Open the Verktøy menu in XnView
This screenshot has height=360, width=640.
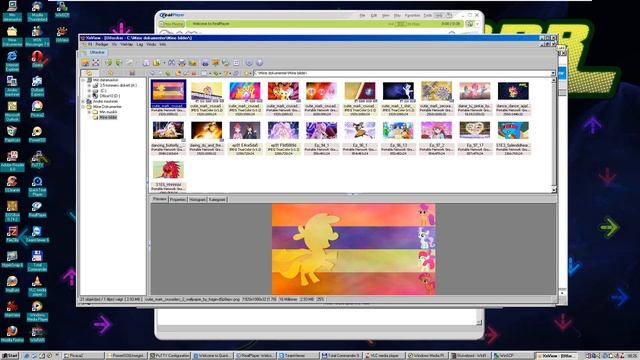click(x=127, y=44)
